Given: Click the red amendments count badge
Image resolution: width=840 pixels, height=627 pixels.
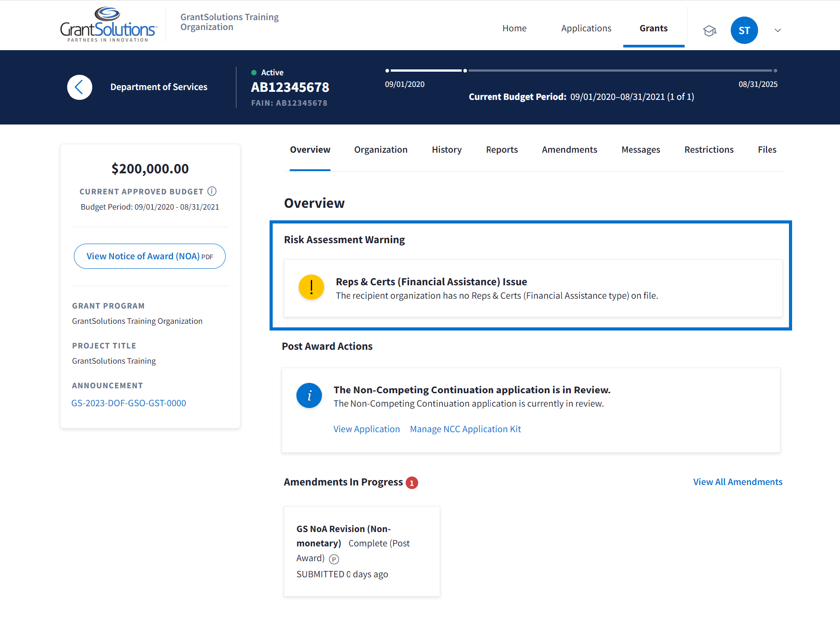Looking at the screenshot, I should pyautogui.click(x=411, y=483).
